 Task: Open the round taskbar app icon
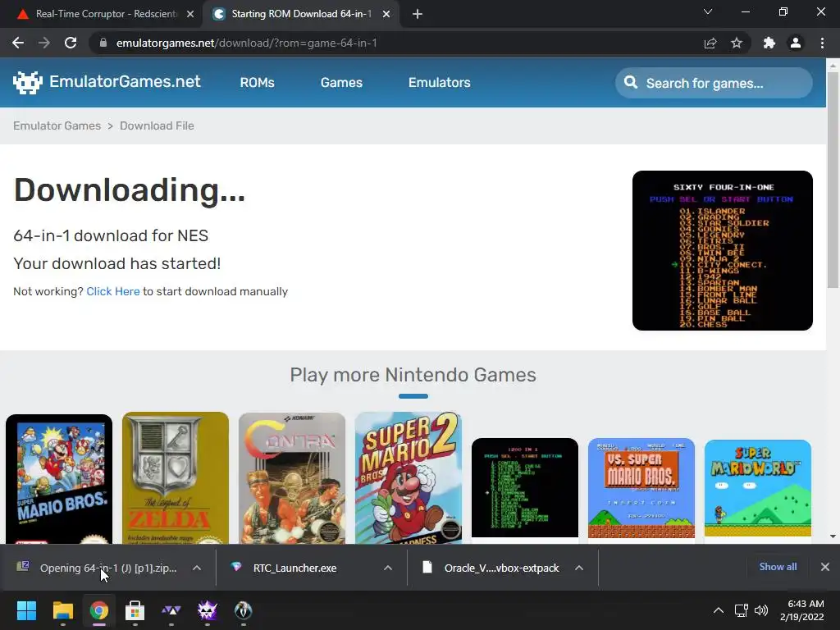pos(243,610)
